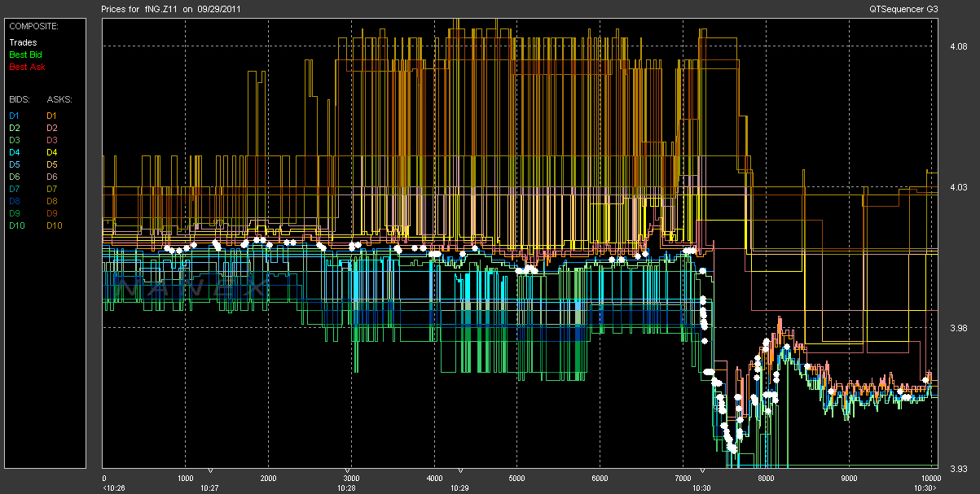
Task: Click the 10:28 time marker label
Action: pos(347,487)
